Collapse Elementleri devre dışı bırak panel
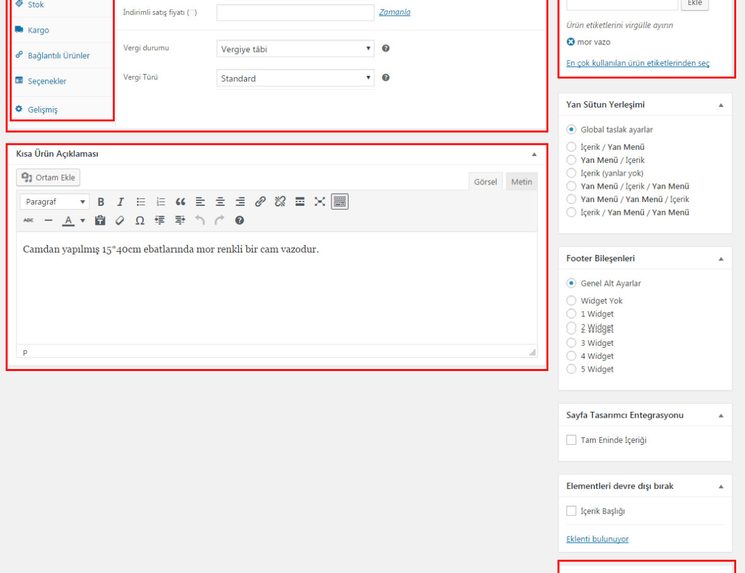745x573 pixels. pyautogui.click(x=721, y=487)
